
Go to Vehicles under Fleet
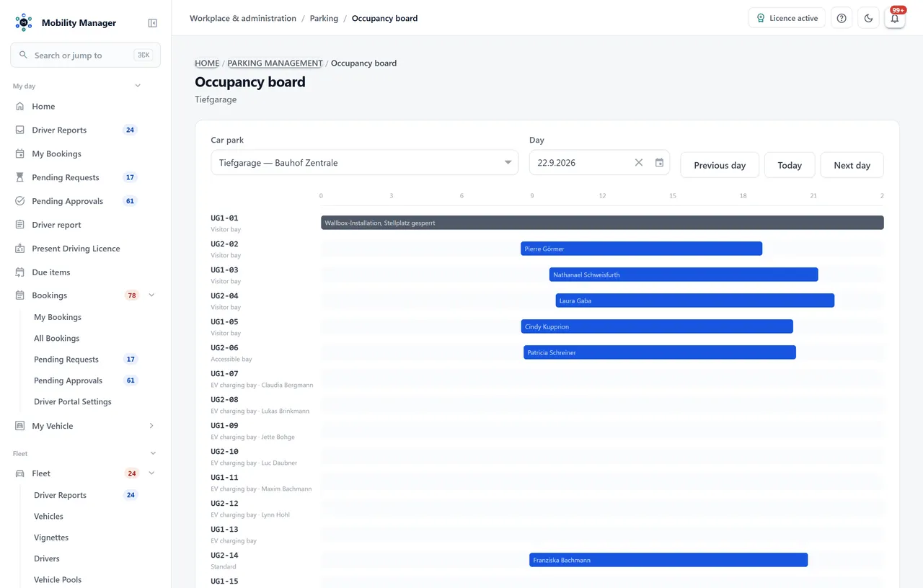pyautogui.click(x=48, y=517)
